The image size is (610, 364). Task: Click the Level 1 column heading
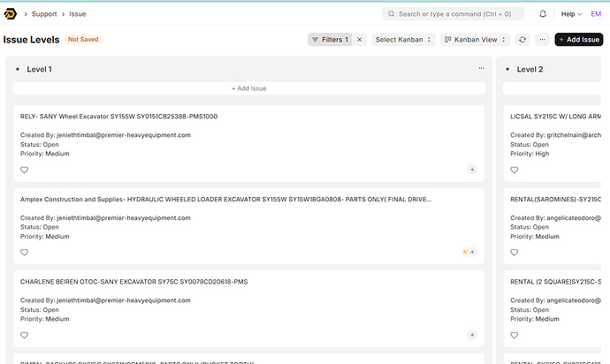tap(39, 69)
